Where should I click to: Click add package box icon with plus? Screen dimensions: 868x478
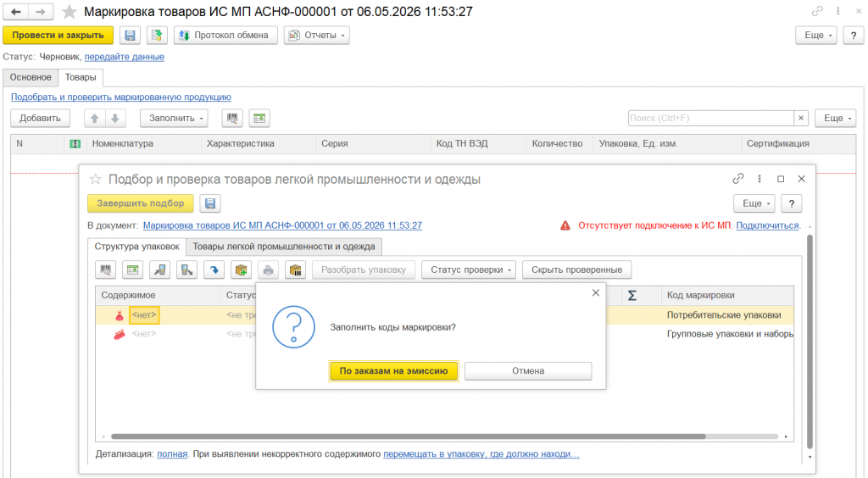[242, 270]
